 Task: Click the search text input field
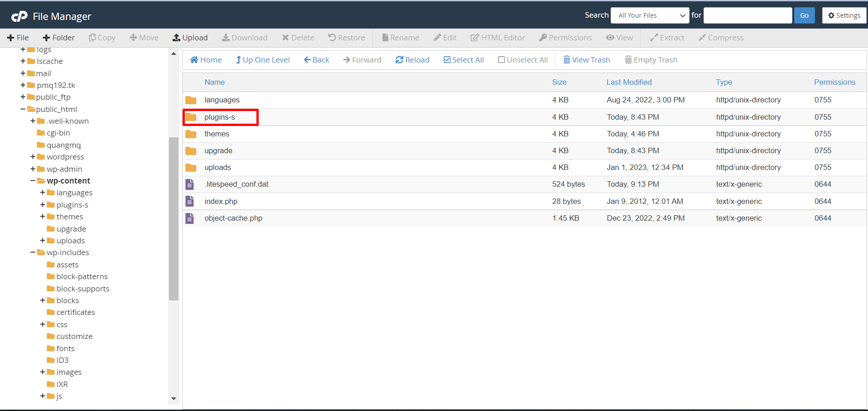pyautogui.click(x=747, y=15)
